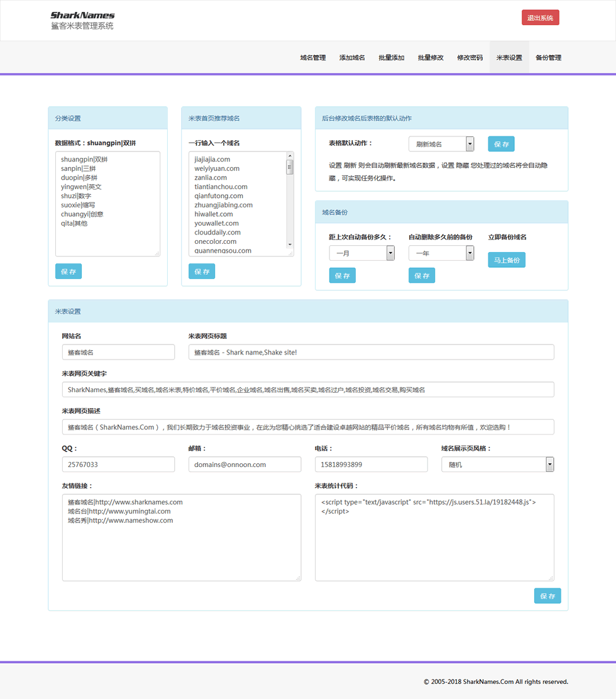Save the table default action setting

(501, 144)
